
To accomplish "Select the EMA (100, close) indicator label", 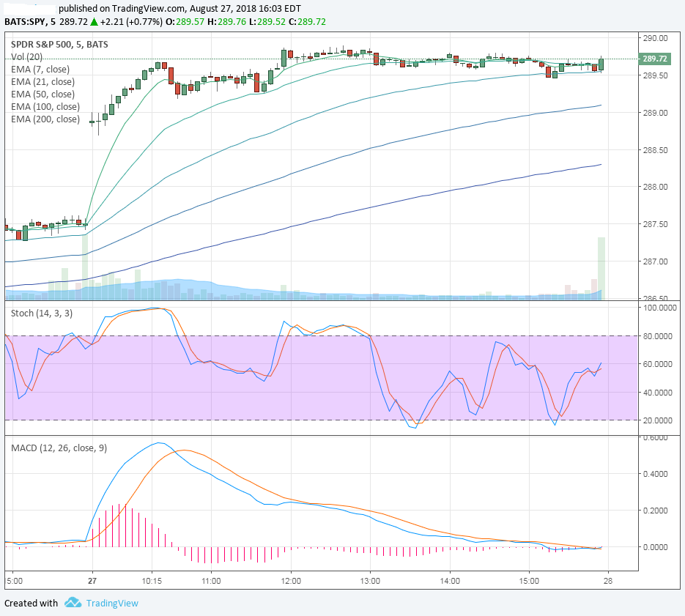I will (45, 107).
